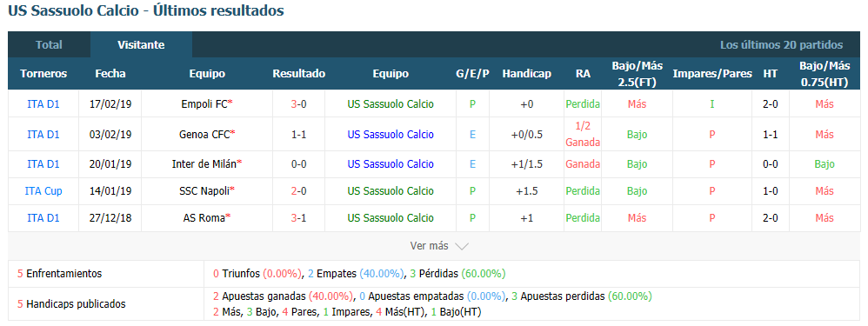The height and width of the screenshot is (326, 868).
Task: Open US Sassuolo Calcio link in Genoa row
Action: 391,134
